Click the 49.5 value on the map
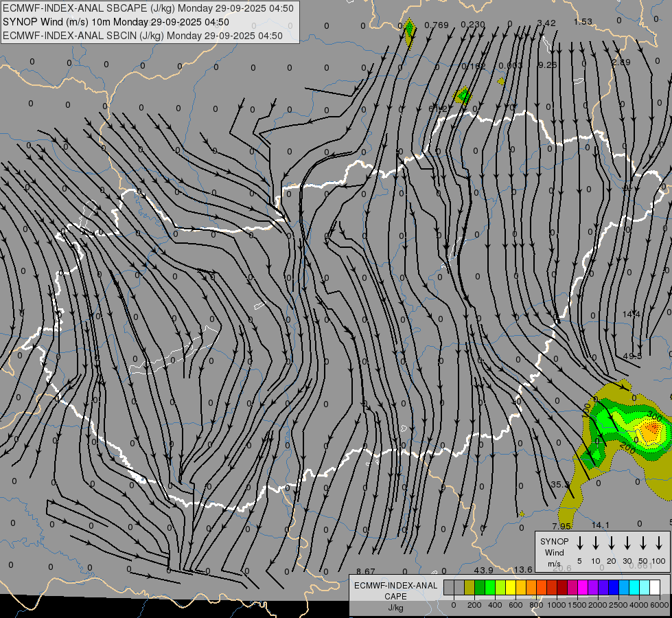Viewport: 672px width, 618px height. click(x=633, y=356)
